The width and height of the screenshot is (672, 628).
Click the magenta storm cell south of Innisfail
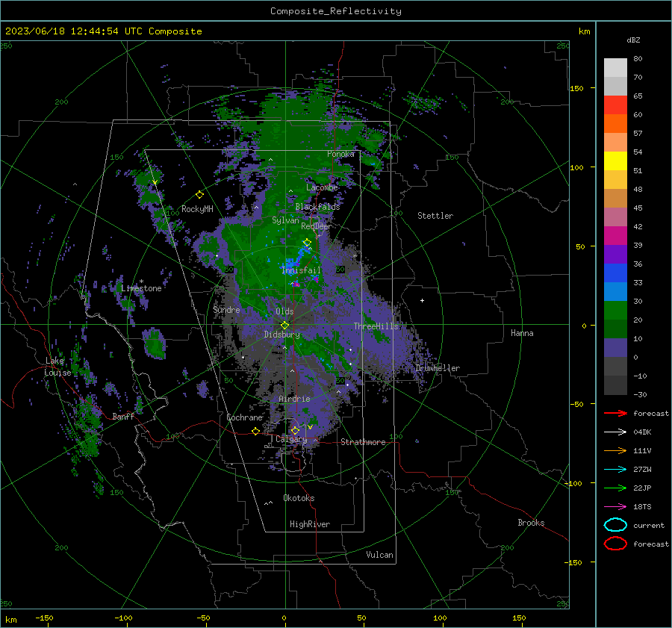296,283
